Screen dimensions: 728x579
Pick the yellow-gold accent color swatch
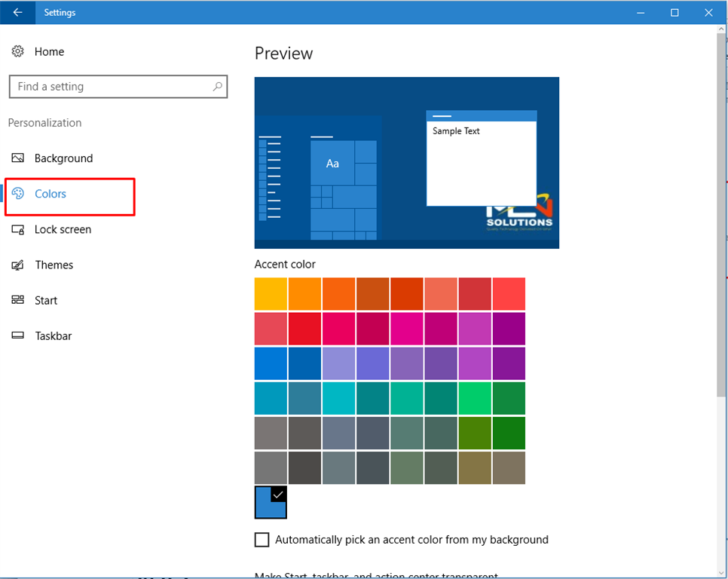(x=271, y=294)
